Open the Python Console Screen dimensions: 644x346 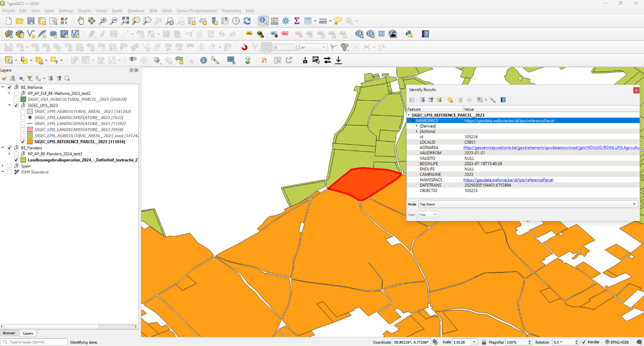pyautogui.click(x=409, y=34)
